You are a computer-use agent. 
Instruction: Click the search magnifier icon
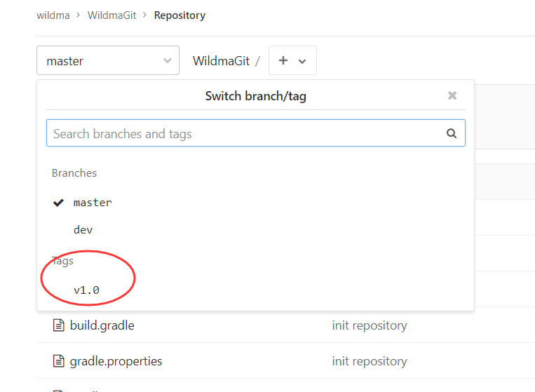pos(452,133)
